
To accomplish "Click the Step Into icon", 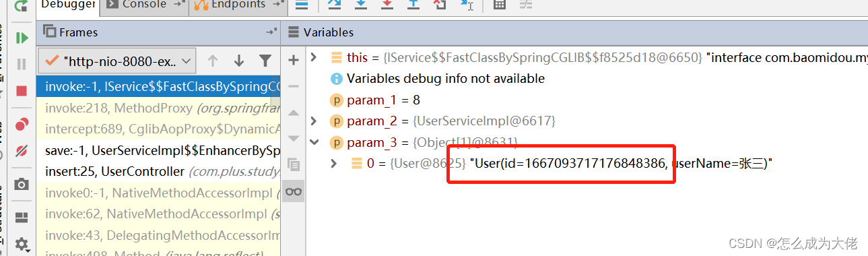I will (361, 5).
